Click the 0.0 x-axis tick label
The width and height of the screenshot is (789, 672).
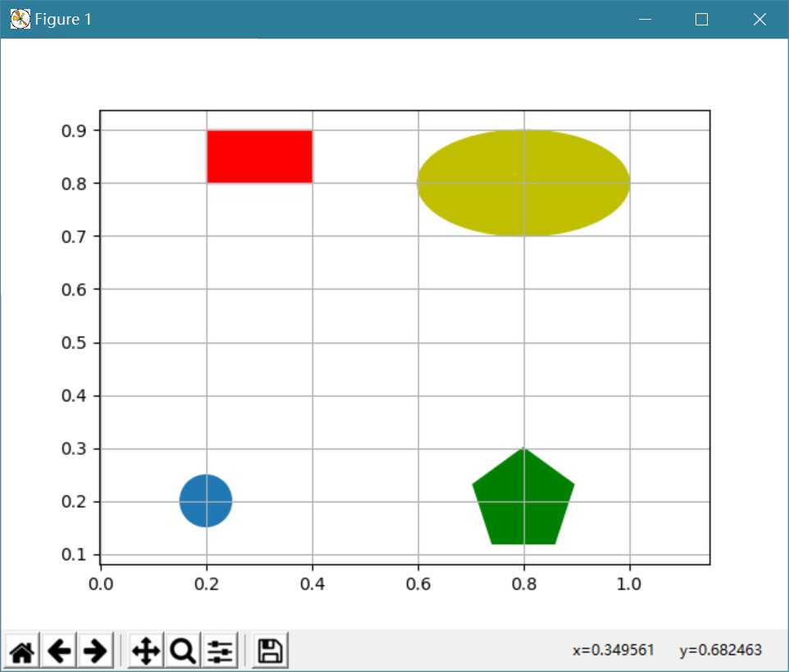point(101,584)
